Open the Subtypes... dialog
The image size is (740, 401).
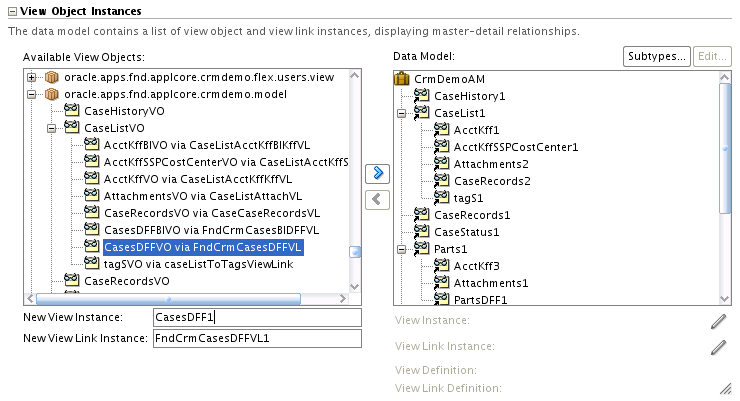tap(656, 57)
